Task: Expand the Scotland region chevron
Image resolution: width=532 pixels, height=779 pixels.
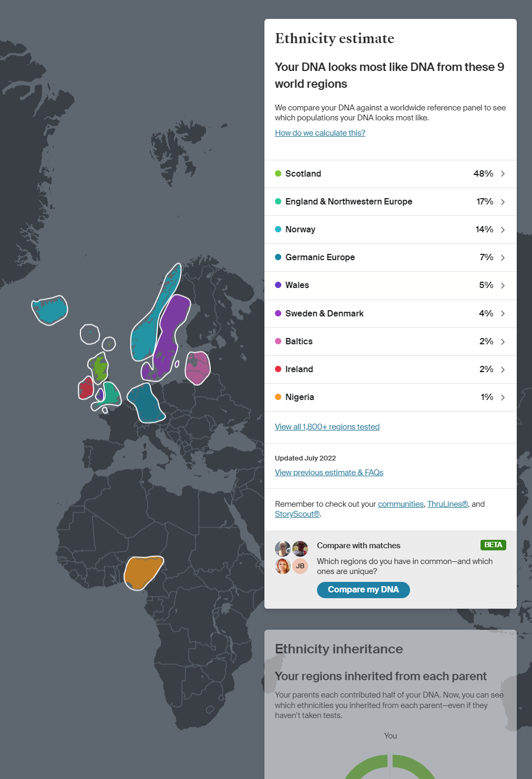Action: tap(503, 174)
